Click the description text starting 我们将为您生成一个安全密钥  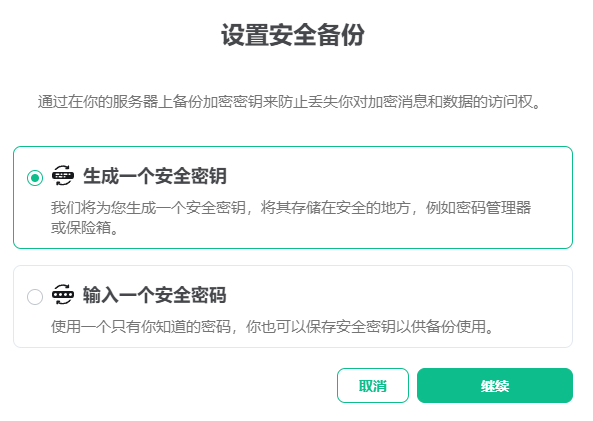291,217
